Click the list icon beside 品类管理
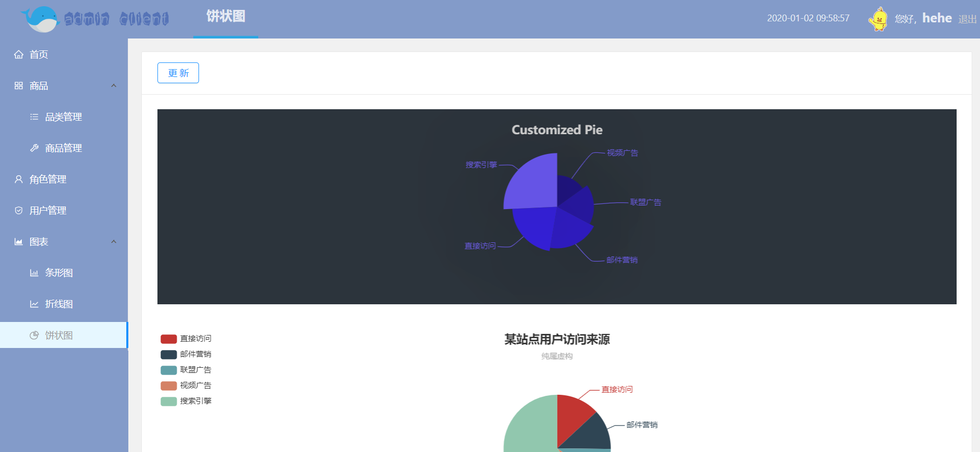This screenshot has height=452, width=980. tap(34, 117)
